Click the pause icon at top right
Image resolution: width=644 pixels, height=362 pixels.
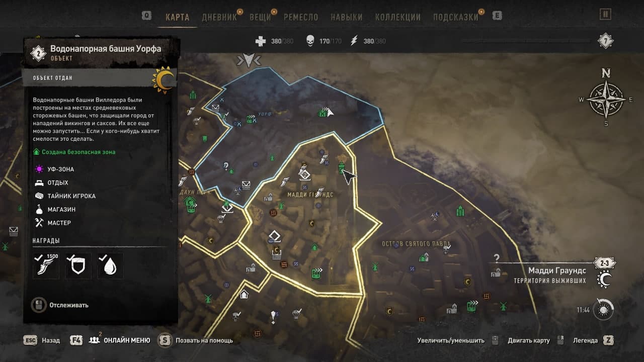pos(606,15)
